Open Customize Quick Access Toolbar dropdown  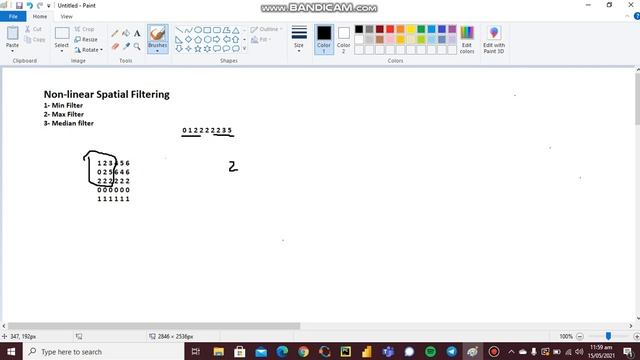click(49, 6)
